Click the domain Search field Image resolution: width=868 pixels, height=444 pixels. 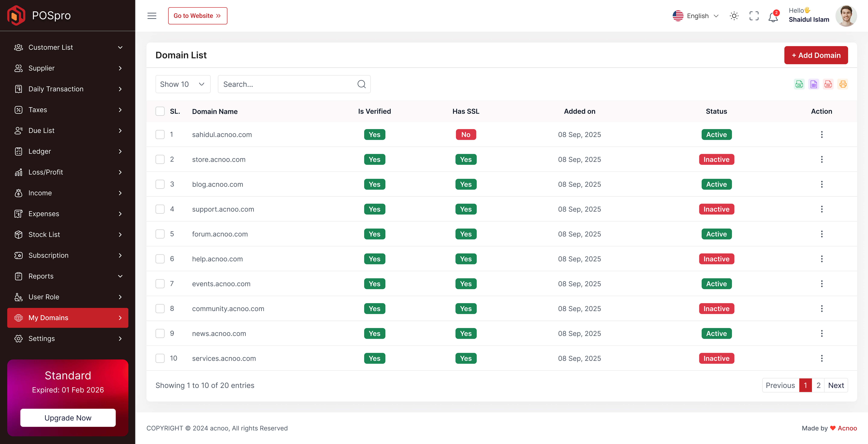[x=288, y=84]
